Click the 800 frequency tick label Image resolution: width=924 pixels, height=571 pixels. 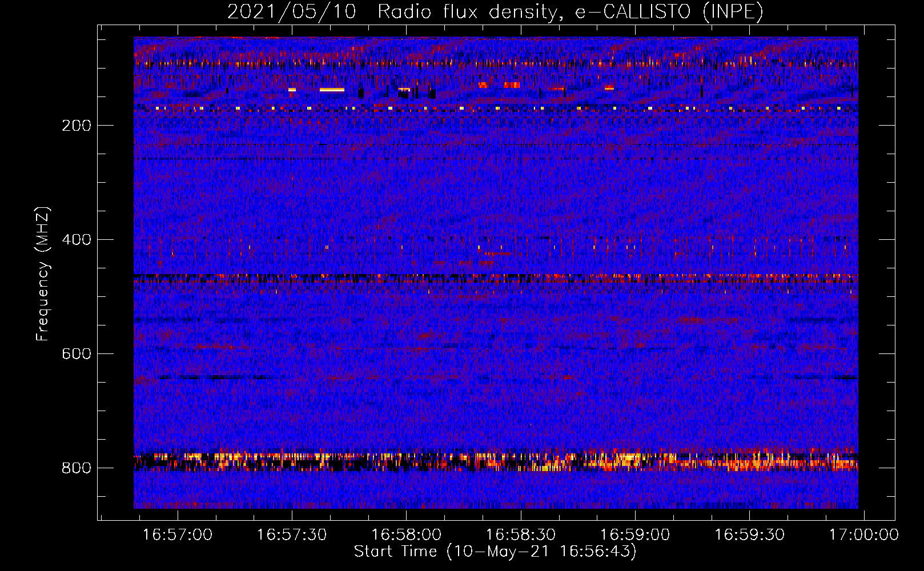coord(77,468)
